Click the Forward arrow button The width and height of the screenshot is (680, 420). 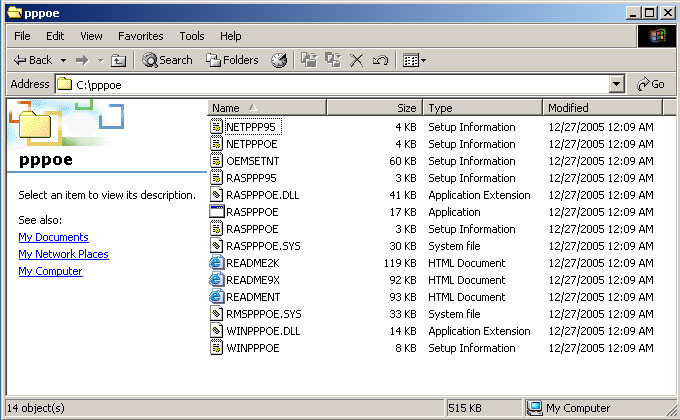point(82,60)
